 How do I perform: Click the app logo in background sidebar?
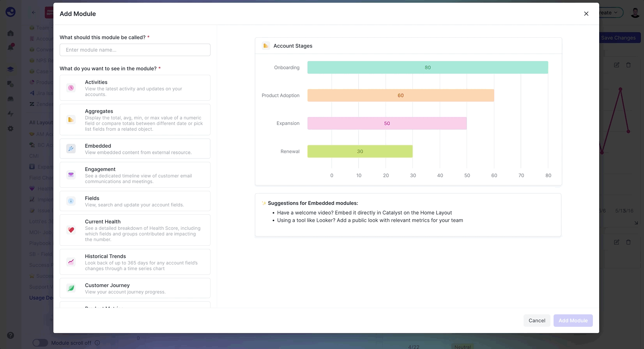(11, 12)
